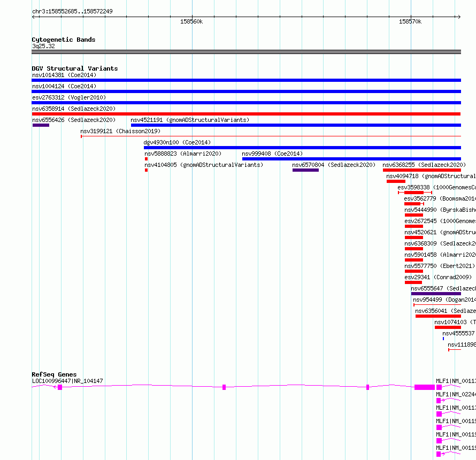Click the nsv4520621 variant label
The width and height of the screenshot is (476, 460).
[x=440, y=232]
